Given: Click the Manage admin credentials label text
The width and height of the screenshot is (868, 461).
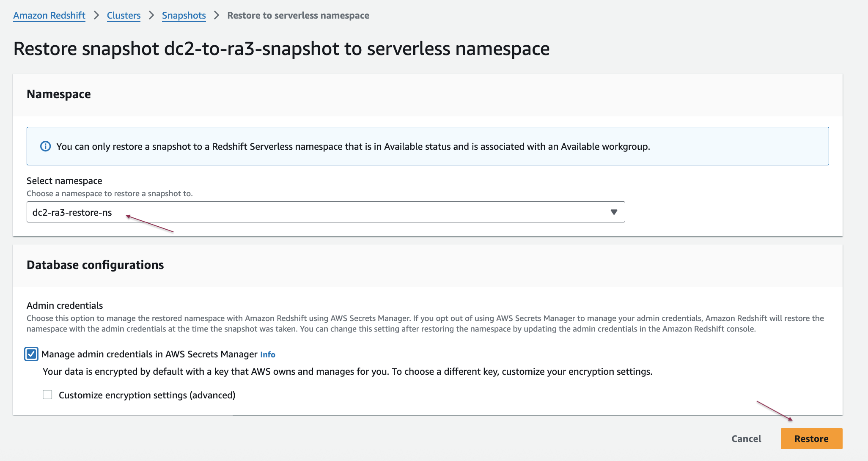Looking at the screenshot, I should pos(149,354).
